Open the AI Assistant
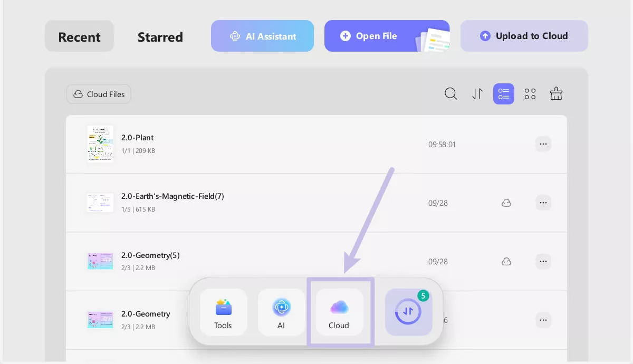 (262, 36)
